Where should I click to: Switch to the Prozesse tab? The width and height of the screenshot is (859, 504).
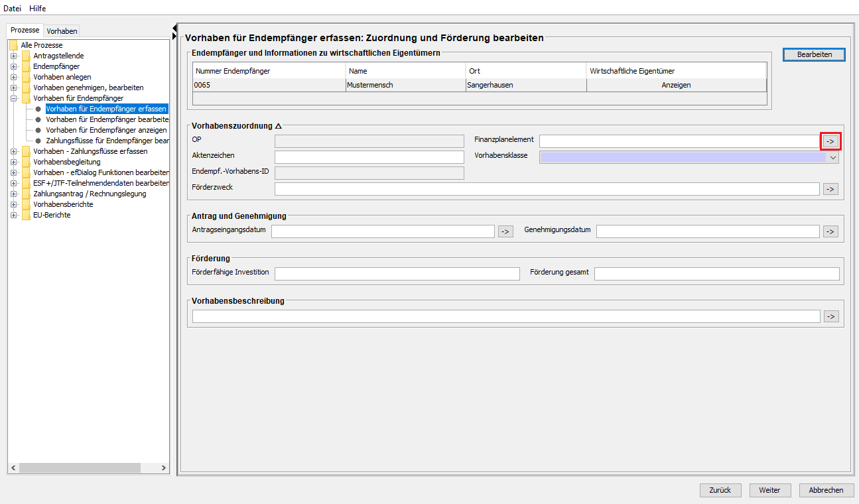point(25,31)
